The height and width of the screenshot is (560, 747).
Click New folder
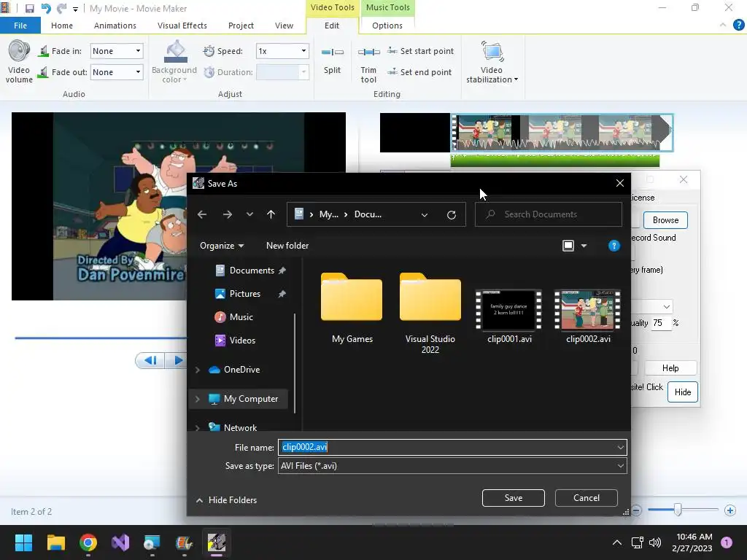click(287, 246)
